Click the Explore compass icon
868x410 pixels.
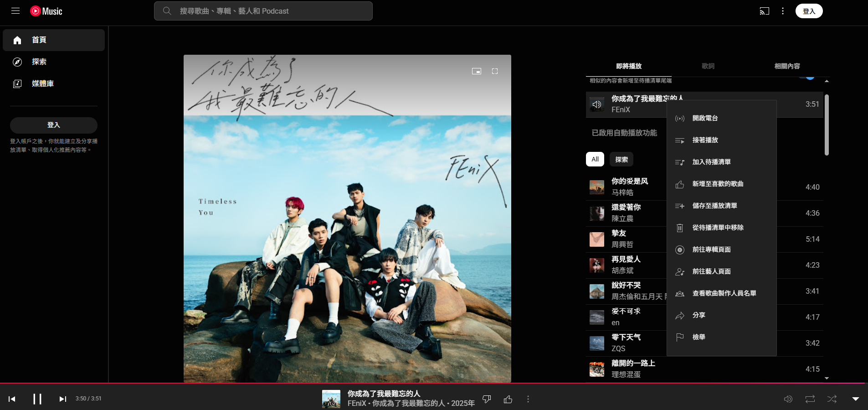pyautogui.click(x=17, y=62)
